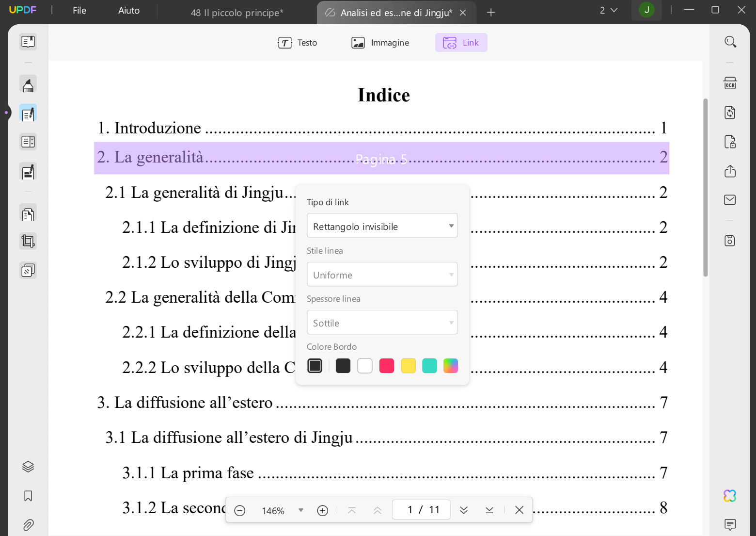The height and width of the screenshot is (536, 756).
Task: Send the file by email
Action: pos(730,200)
